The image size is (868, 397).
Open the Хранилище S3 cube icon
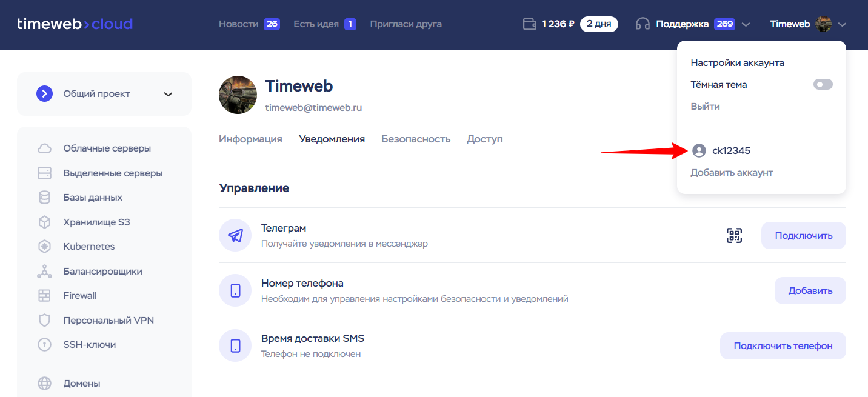point(44,222)
